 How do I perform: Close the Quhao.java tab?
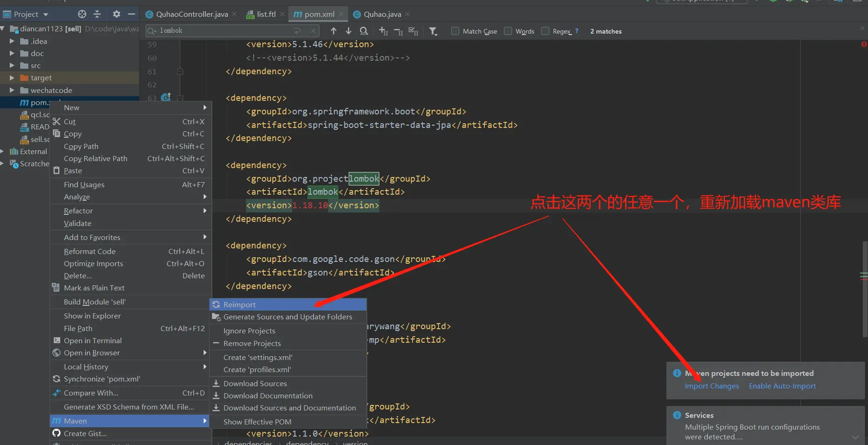click(x=407, y=14)
